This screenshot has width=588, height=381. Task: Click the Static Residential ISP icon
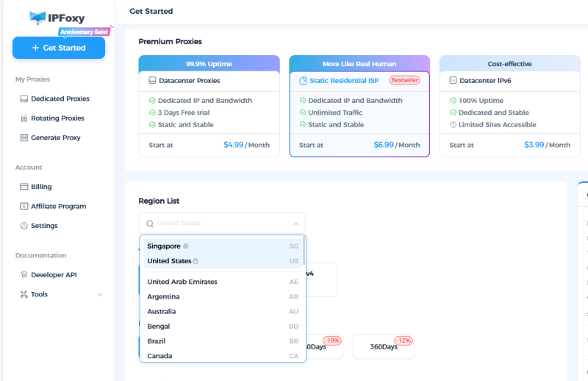[x=303, y=81]
